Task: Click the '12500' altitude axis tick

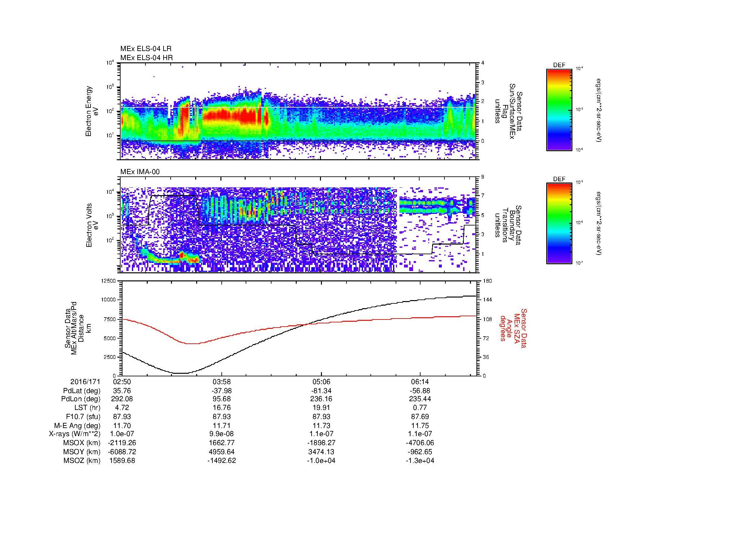Action: point(109,281)
